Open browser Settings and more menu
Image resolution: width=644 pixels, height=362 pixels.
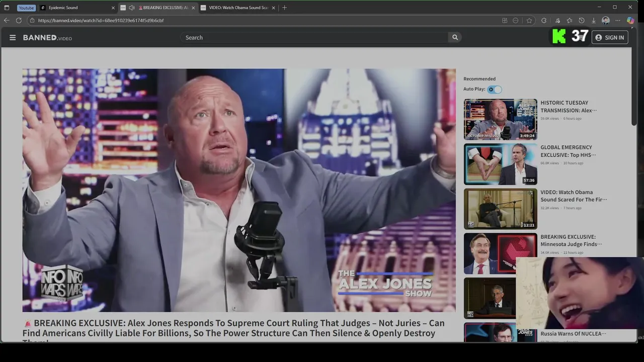pyautogui.click(x=618, y=20)
